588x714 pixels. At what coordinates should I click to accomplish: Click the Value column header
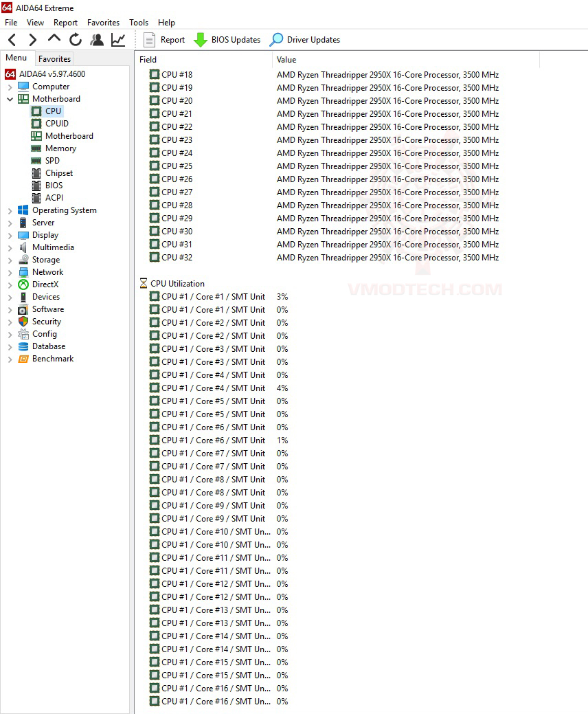pyautogui.click(x=406, y=60)
